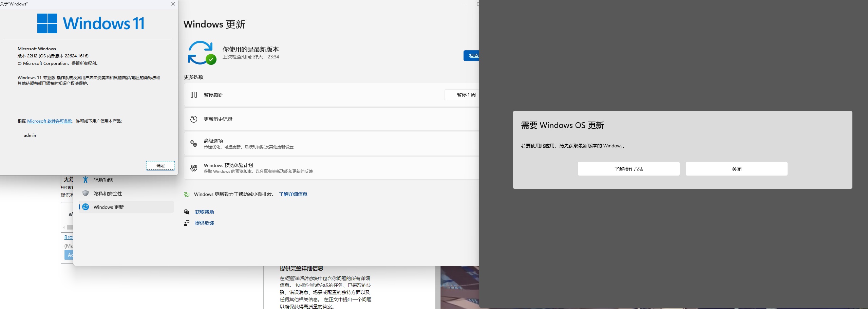Click the Windows 更新 sidebar sync icon
The width and height of the screenshot is (868, 309).
86,207
